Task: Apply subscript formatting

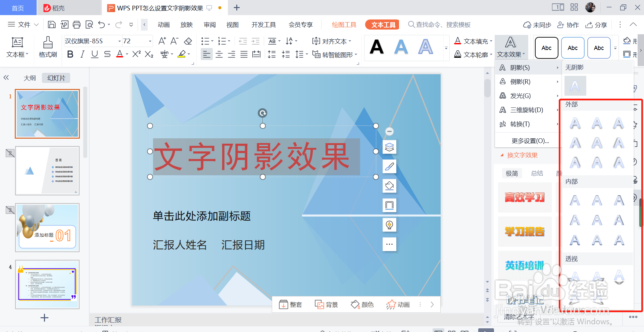Action: click(x=149, y=54)
